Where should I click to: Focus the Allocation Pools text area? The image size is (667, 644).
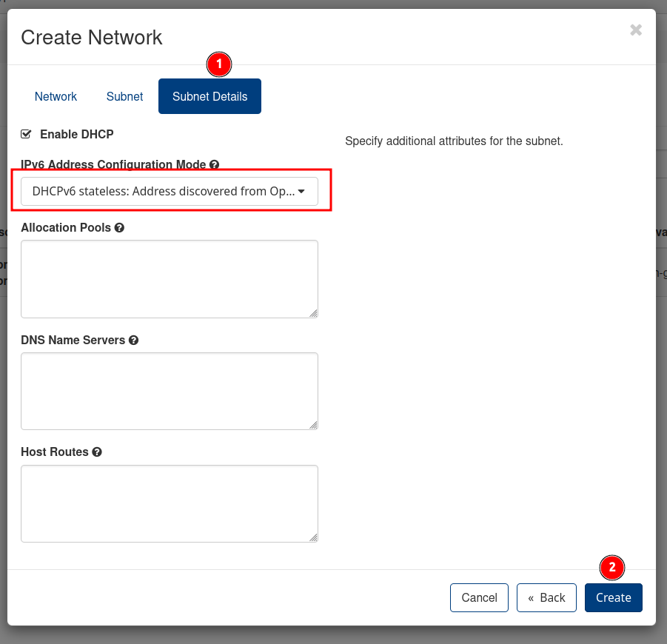(x=169, y=279)
